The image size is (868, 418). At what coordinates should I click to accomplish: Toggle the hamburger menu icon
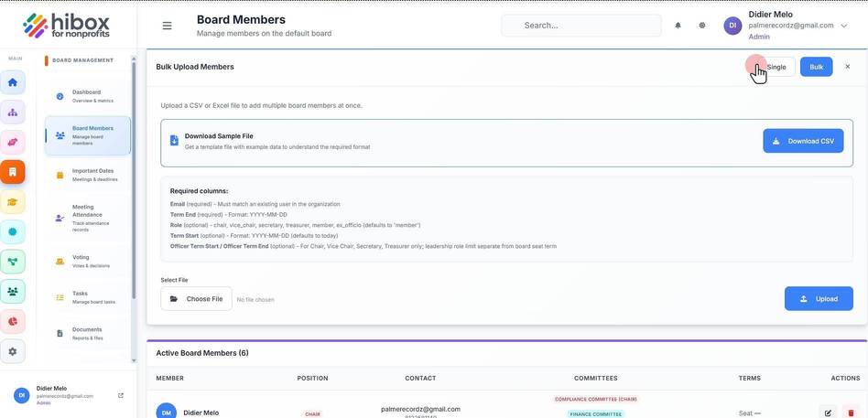[x=167, y=26]
